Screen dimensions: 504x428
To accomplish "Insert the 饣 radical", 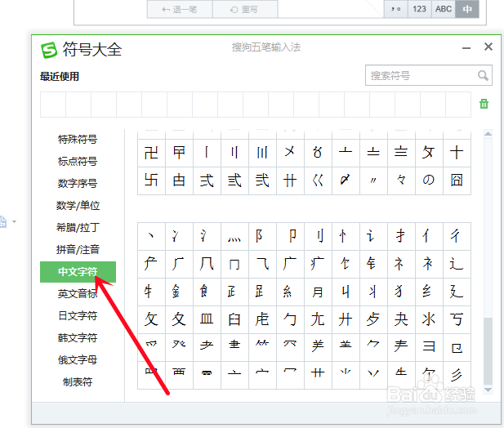I will coord(346,264).
